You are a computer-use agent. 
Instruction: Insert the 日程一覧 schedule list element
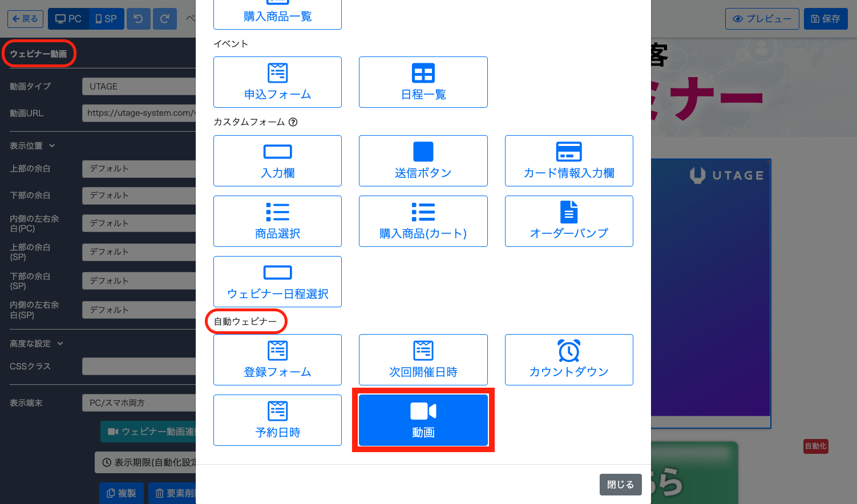[423, 82]
